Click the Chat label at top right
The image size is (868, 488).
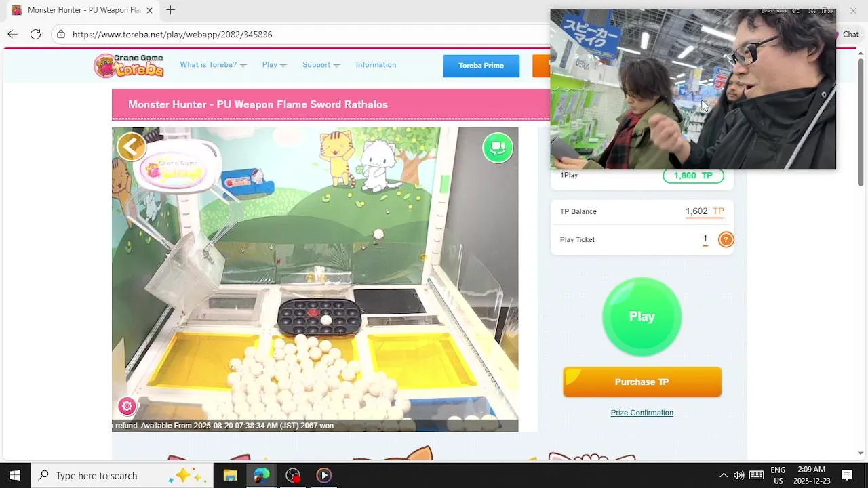click(850, 34)
